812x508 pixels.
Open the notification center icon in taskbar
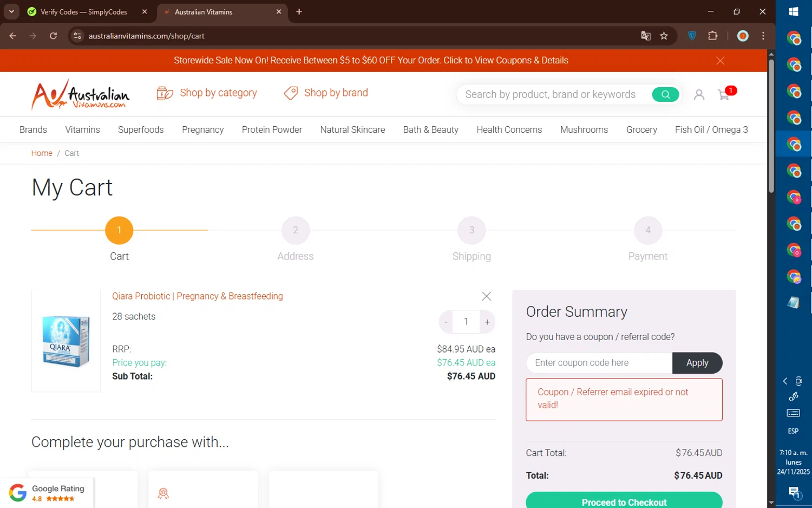tap(794, 493)
